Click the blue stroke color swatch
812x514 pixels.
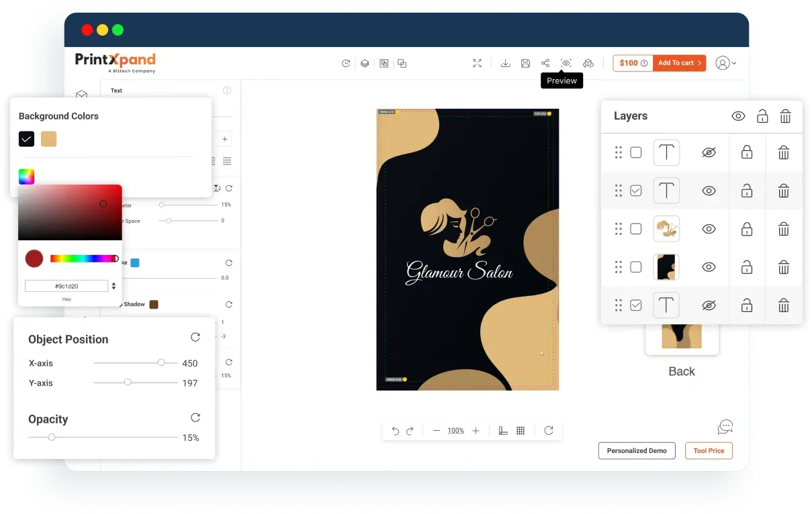[135, 262]
